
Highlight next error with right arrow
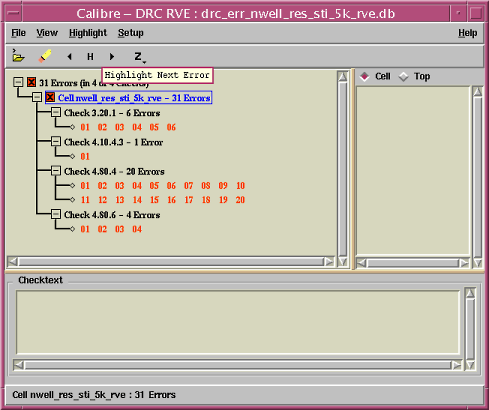point(112,57)
